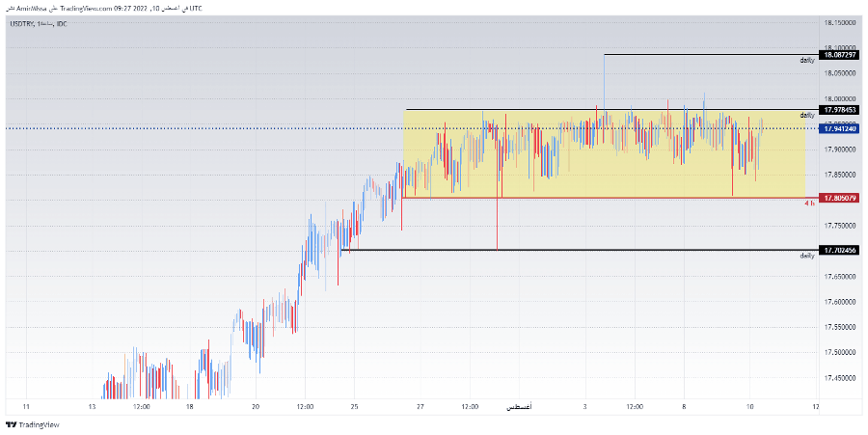Click the 18.000000 price axis value

(840, 98)
